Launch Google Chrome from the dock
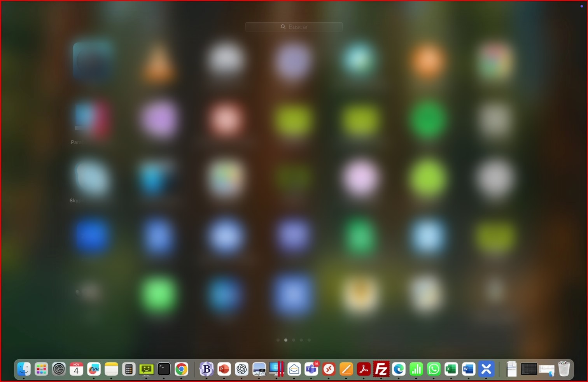 181,369
